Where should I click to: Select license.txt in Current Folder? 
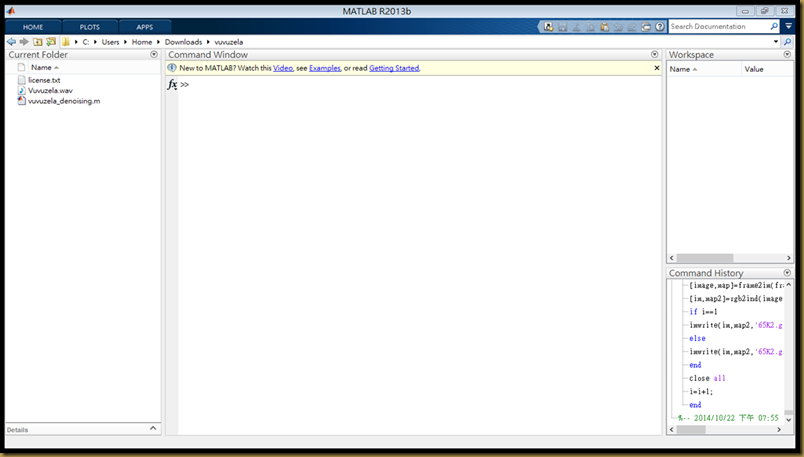click(44, 80)
